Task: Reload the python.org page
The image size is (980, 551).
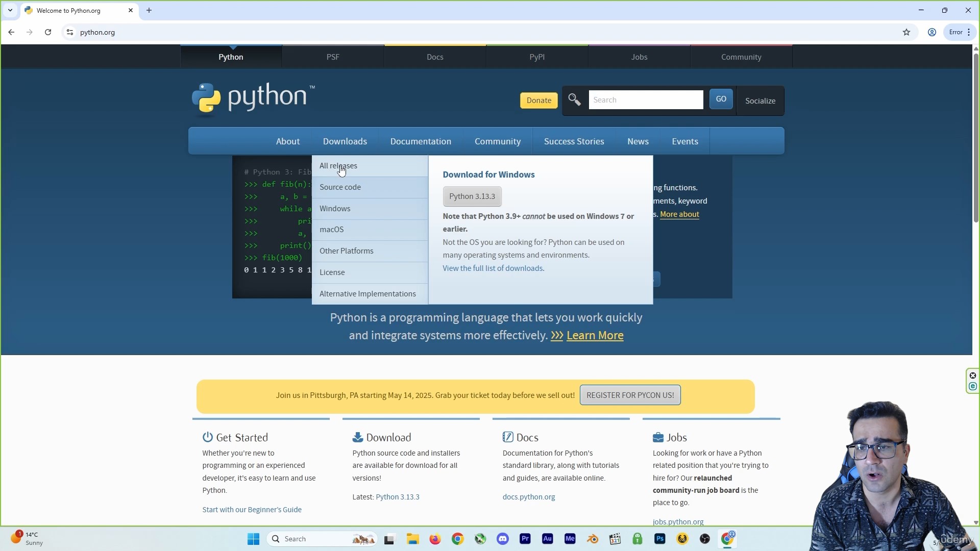Action: tap(48, 32)
